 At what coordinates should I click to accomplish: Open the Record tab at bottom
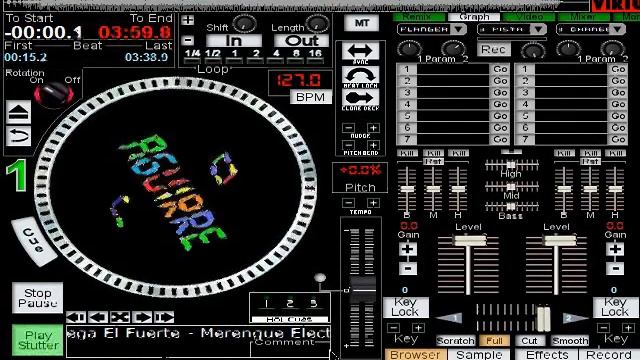[609, 355]
